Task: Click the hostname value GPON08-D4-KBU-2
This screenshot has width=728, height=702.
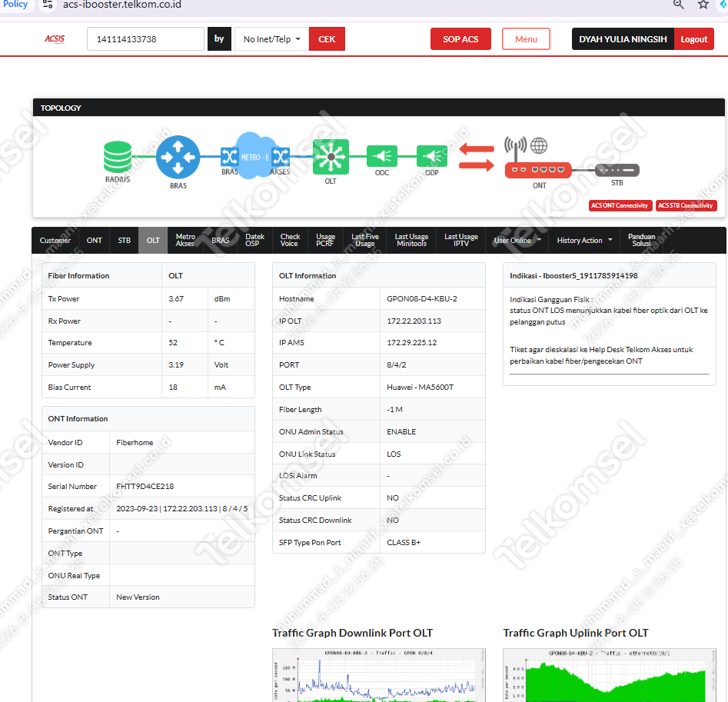Action: 421,298
